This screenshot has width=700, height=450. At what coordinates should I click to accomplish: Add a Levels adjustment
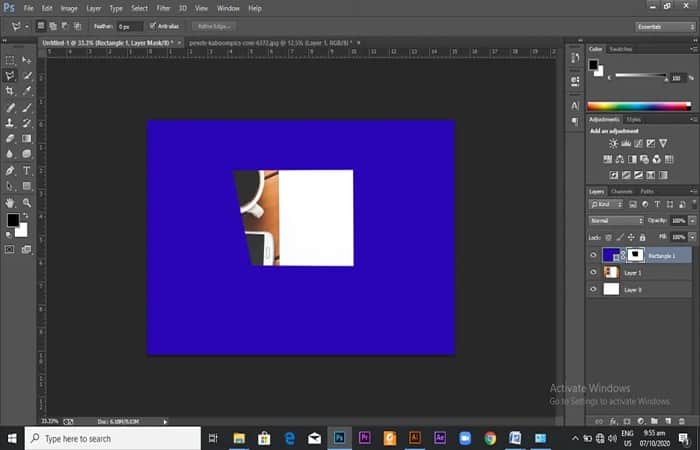pos(626,144)
